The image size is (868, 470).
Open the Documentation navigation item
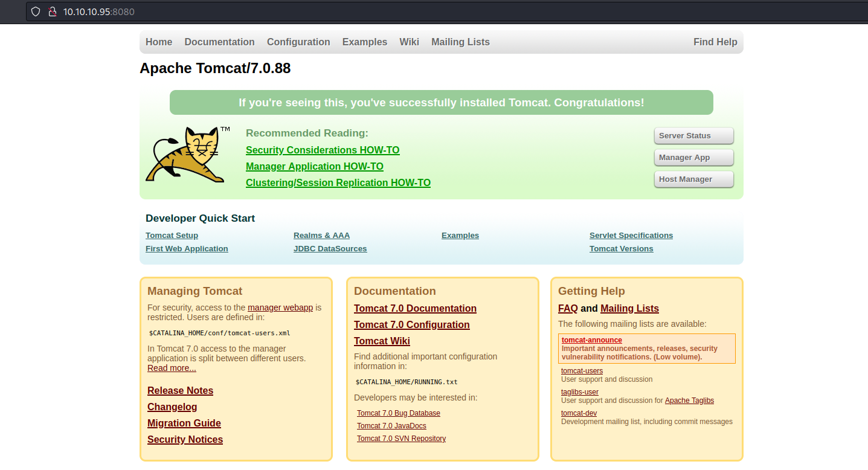(219, 42)
